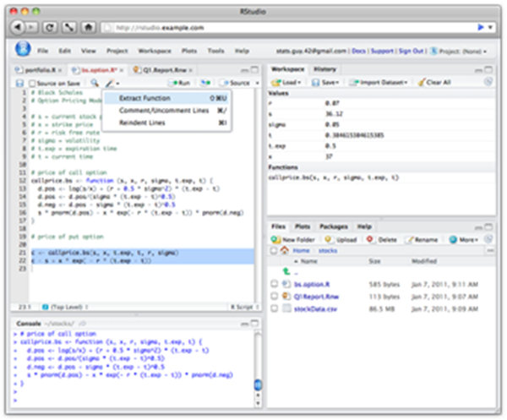
Task: Close the bs.option.R tab
Action: click(x=122, y=70)
